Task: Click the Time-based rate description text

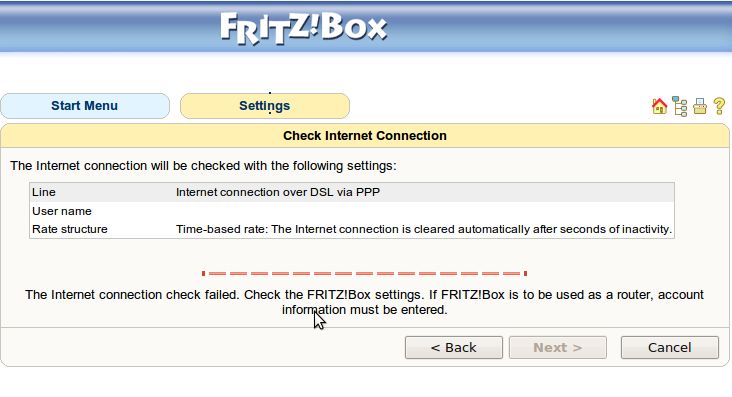Action: [x=424, y=229]
